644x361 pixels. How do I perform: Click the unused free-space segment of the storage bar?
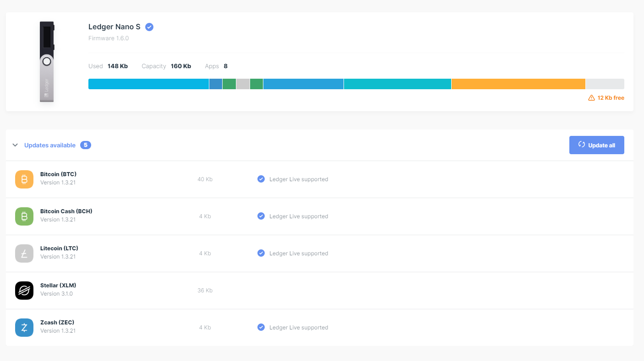point(605,84)
